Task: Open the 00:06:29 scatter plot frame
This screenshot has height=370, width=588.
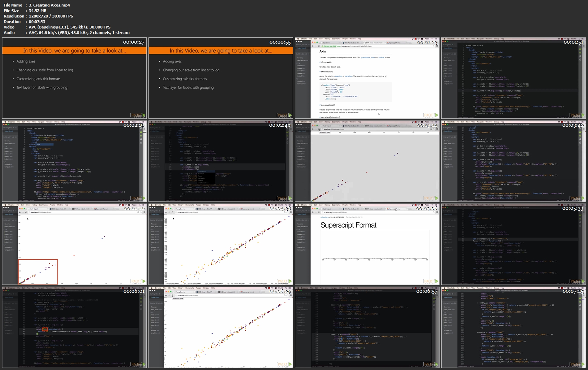Action: tap(221, 327)
